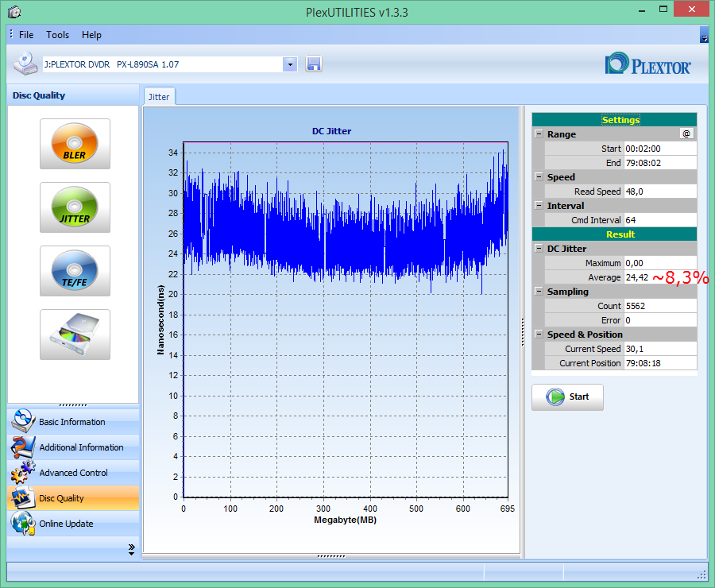Screen dimensions: 715x588
Task: Click the vertical splitter beside the chart
Action: [523, 332]
